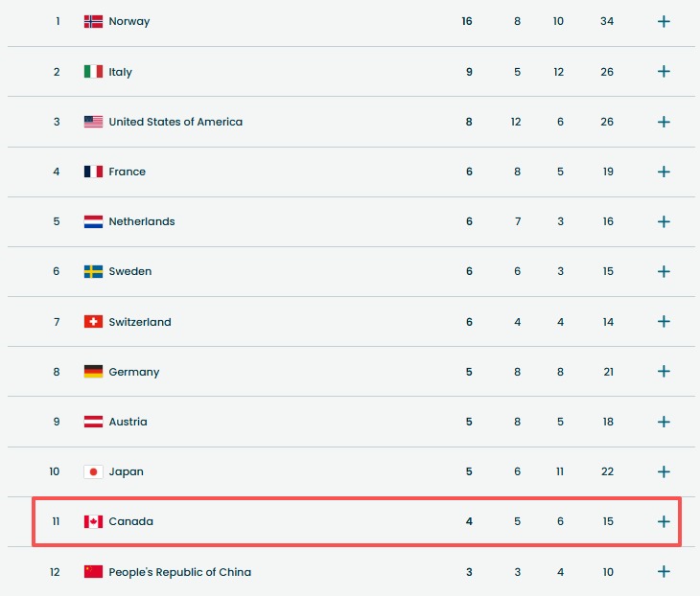Click the Norway flag icon
Screen dimensions: 700x596
click(93, 21)
